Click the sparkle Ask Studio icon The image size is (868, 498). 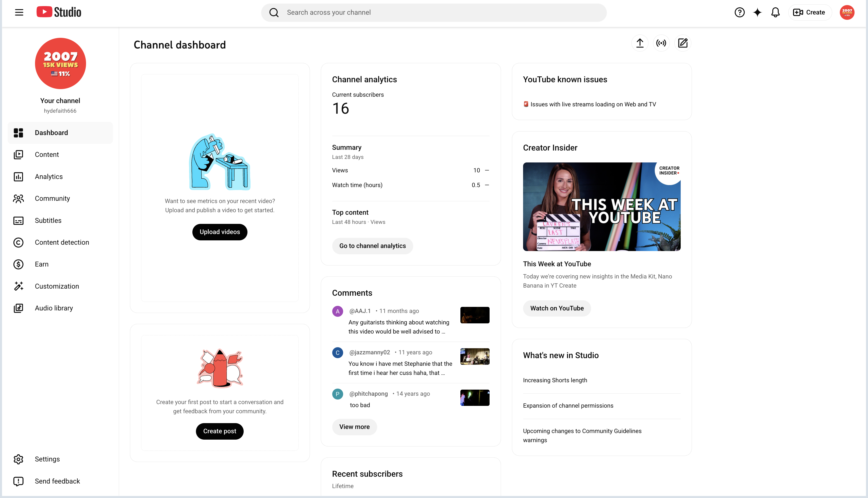point(757,12)
